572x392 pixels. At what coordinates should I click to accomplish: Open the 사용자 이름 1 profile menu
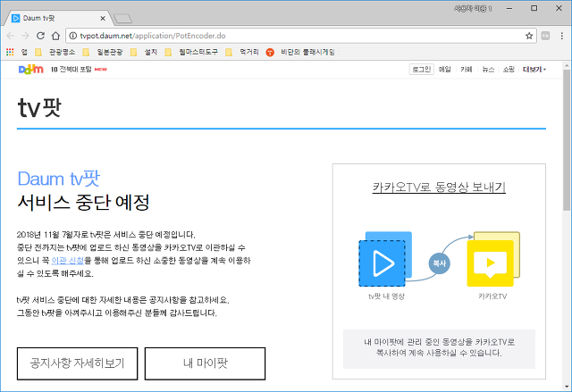point(473,8)
